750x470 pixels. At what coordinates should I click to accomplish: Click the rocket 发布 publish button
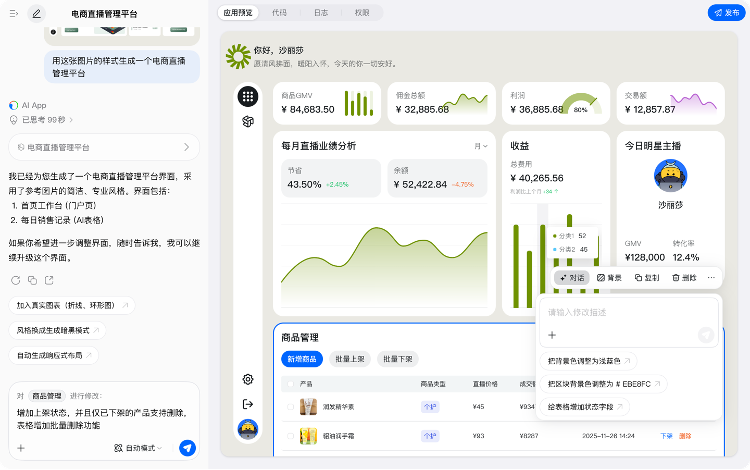(x=726, y=13)
